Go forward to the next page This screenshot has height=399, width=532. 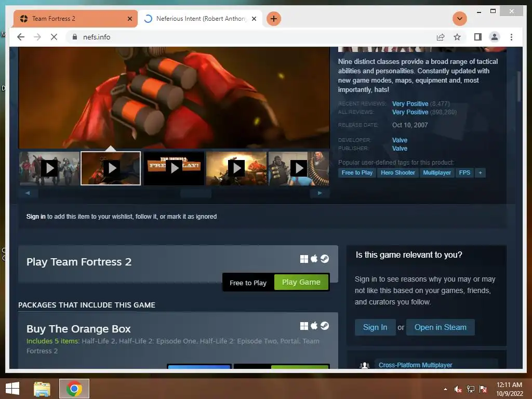[x=37, y=37]
